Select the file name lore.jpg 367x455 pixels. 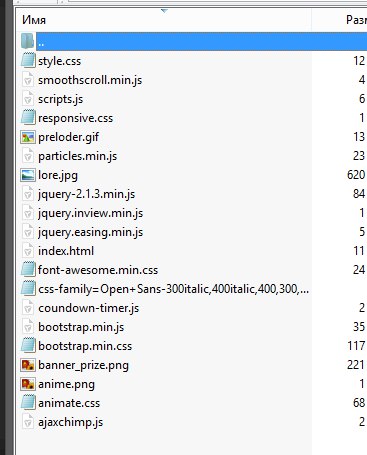click(x=58, y=175)
